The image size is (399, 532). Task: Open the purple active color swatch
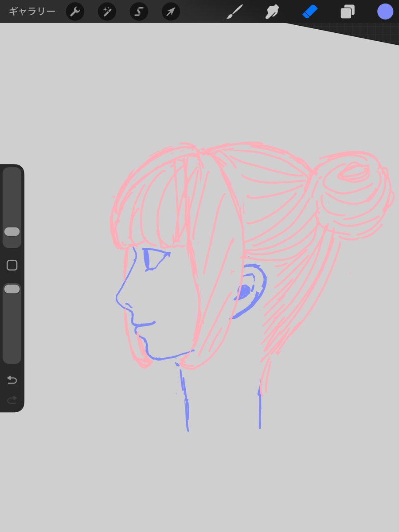385,12
